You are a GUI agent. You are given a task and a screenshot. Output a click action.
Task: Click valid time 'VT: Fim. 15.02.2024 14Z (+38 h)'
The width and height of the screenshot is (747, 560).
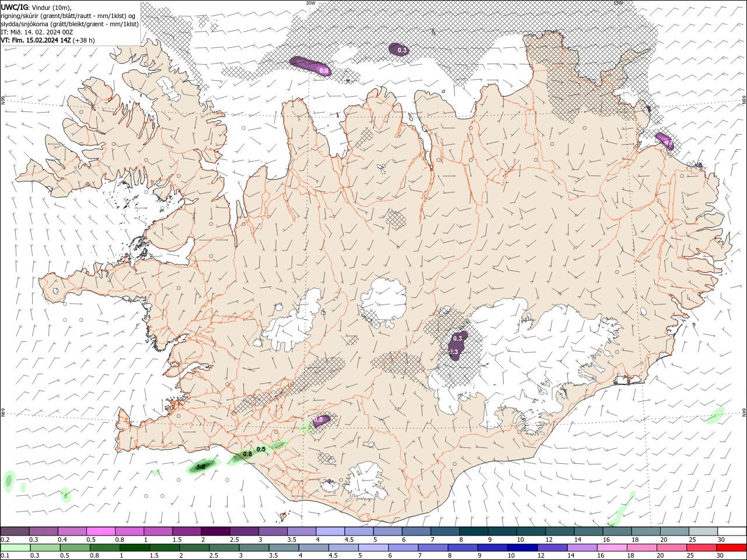(48, 40)
